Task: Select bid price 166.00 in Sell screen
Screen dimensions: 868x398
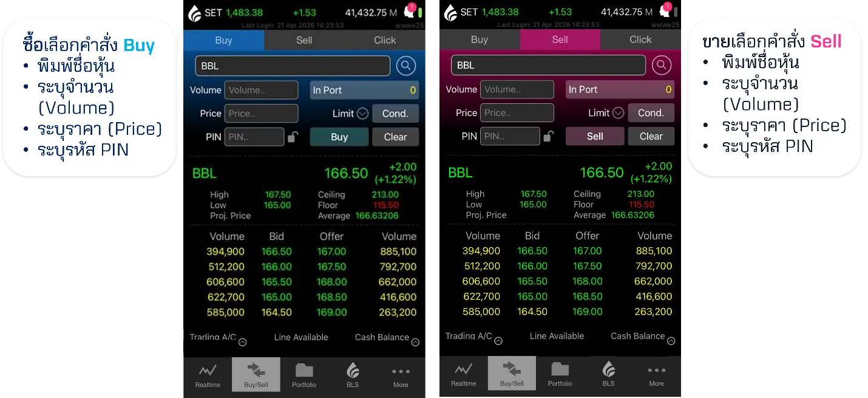Action: [x=532, y=266]
